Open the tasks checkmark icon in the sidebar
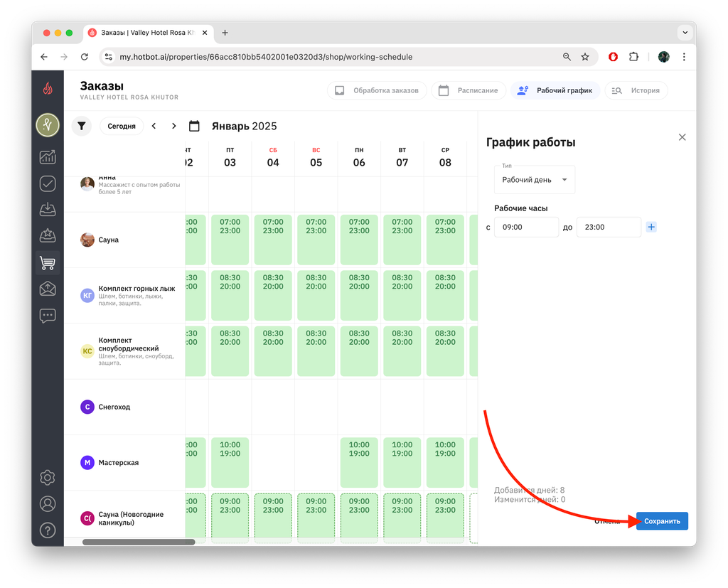The width and height of the screenshot is (728, 588). pos(48,183)
